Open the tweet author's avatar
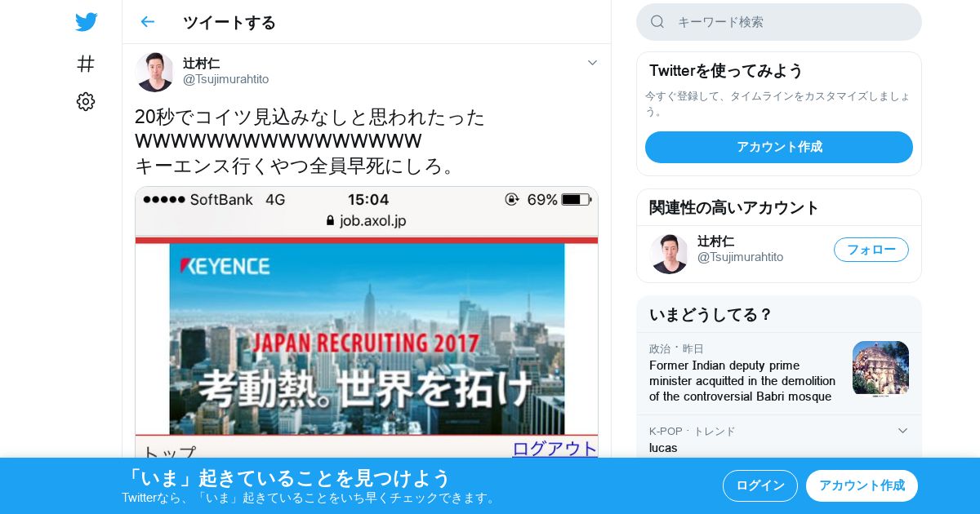The width and height of the screenshot is (980, 514). (x=154, y=72)
